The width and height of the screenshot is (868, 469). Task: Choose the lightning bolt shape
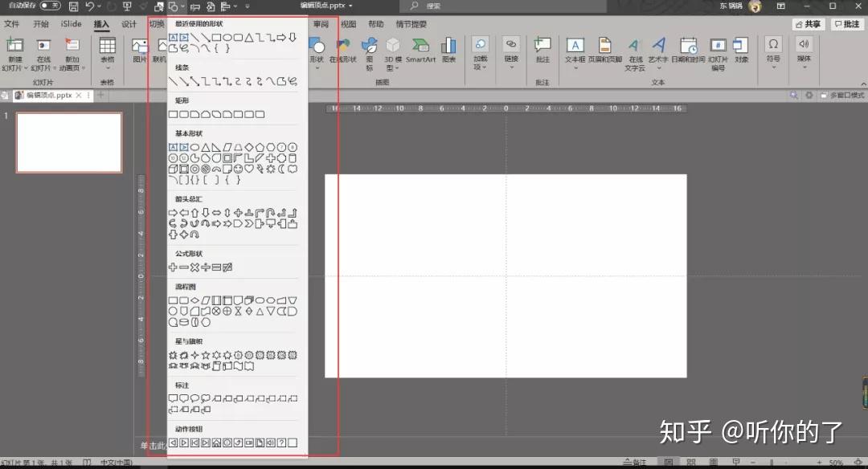coord(260,169)
